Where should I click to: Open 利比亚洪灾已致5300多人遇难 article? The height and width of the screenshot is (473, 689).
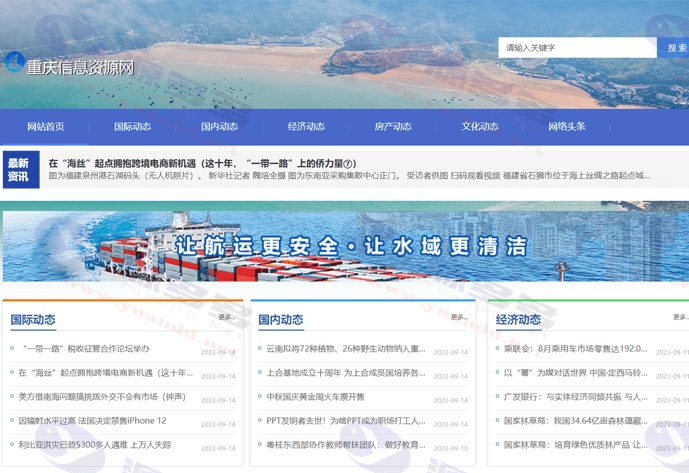pos(95,445)
